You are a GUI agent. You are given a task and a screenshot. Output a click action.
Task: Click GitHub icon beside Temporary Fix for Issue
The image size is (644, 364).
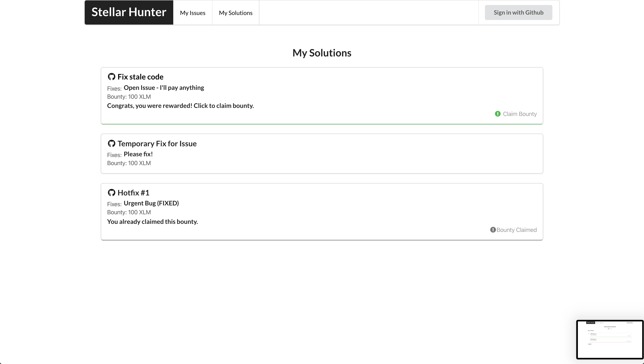(111, 143)
